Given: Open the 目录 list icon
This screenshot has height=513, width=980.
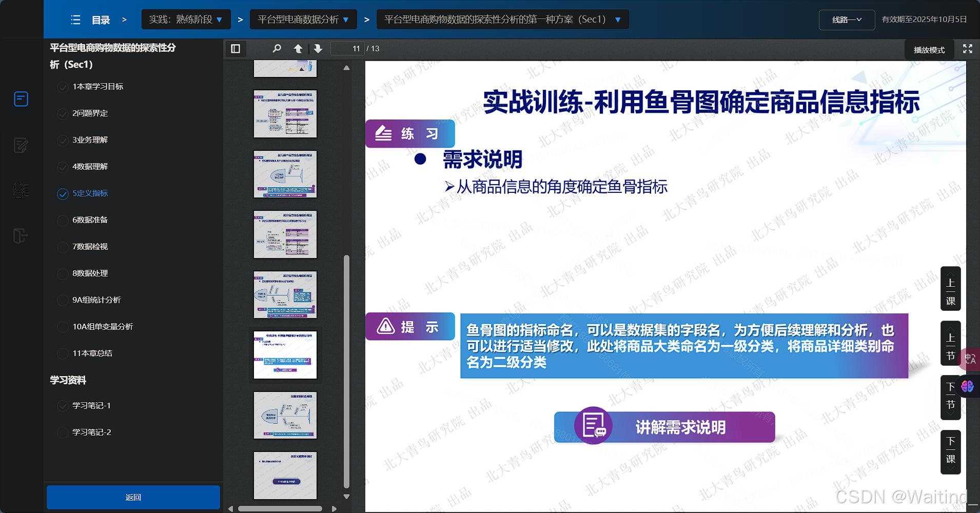Looking at the screenshot, I should [x=76, y=20].
